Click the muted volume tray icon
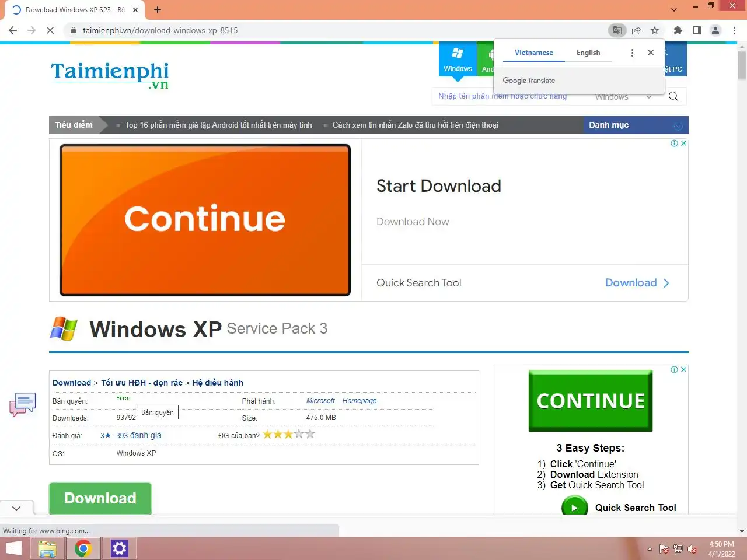This screenshot has width=747, height=560. [692, 549]
